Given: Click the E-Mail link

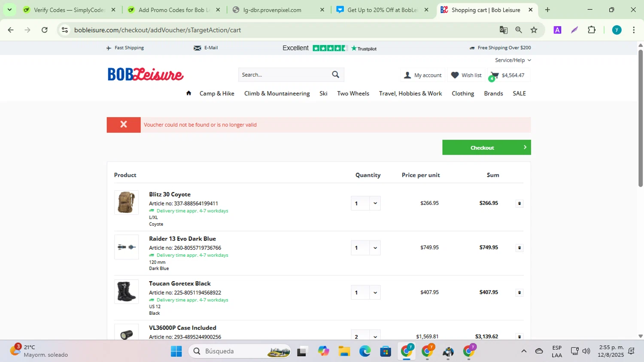Looking at the screenshot, I should click(x=206, y=48).
